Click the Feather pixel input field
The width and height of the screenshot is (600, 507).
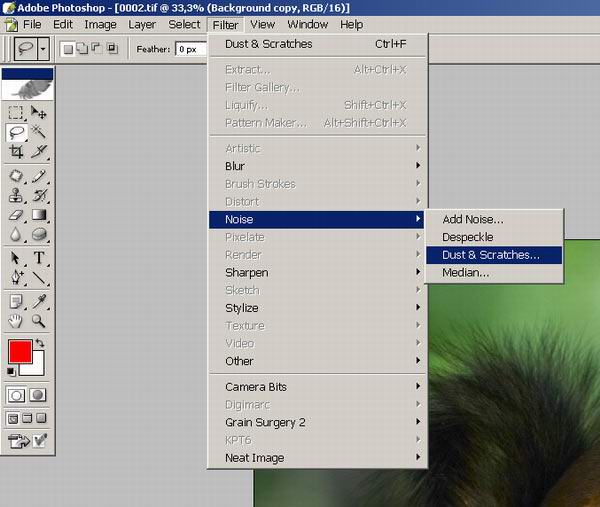(191, 49)
